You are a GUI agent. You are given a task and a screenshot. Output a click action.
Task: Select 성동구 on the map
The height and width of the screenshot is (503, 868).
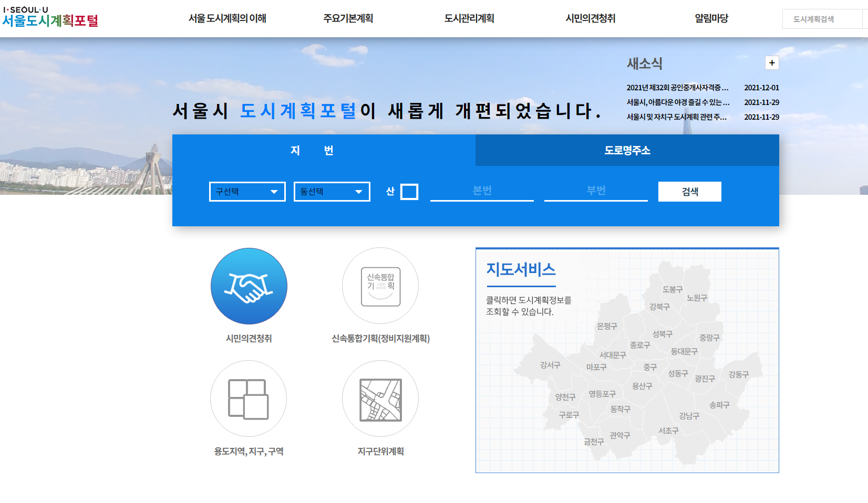tap(678, 373)
